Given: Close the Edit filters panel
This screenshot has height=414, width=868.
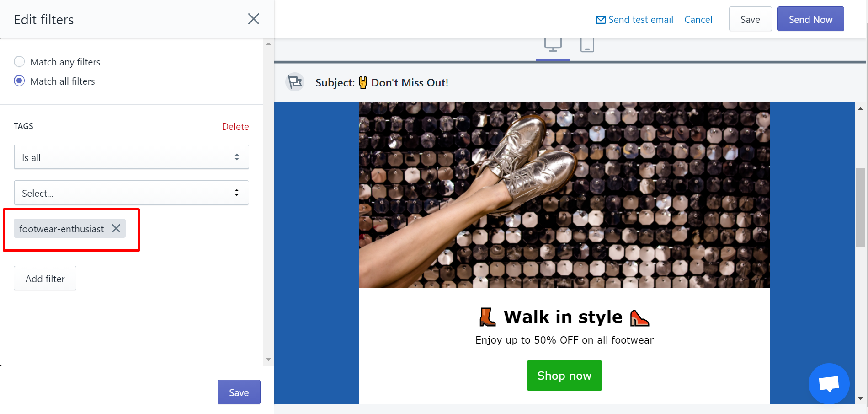Looking at the screenshot, I should coord(254,19).
